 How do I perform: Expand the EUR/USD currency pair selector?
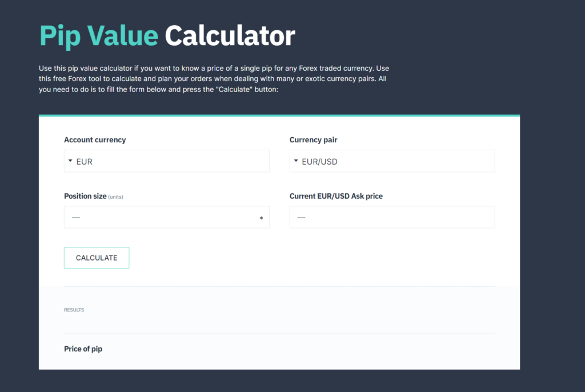[x=392, y=161]
